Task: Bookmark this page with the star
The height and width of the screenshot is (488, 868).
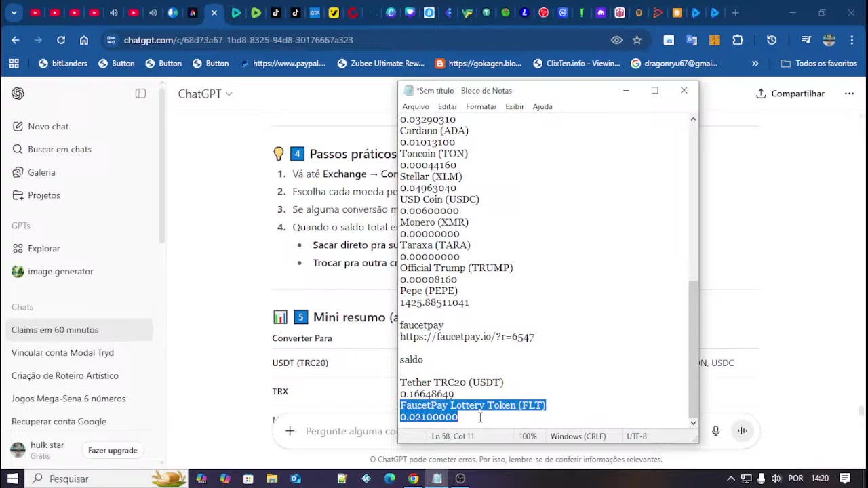Action: coord(637,40)
